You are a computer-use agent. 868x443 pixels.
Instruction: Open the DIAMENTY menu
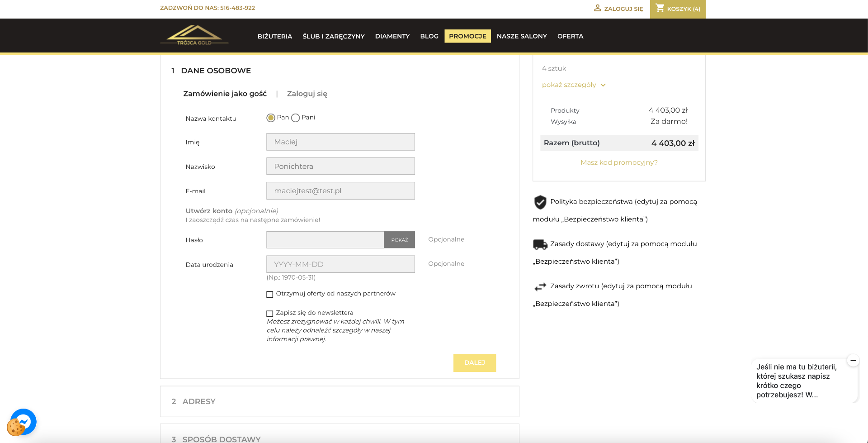click(392, 36)
